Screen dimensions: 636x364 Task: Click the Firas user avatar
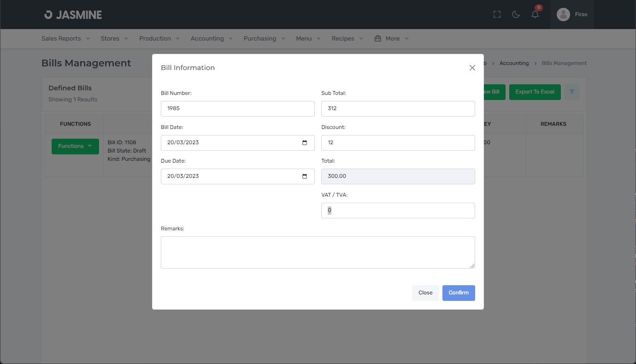coord(563,14)
